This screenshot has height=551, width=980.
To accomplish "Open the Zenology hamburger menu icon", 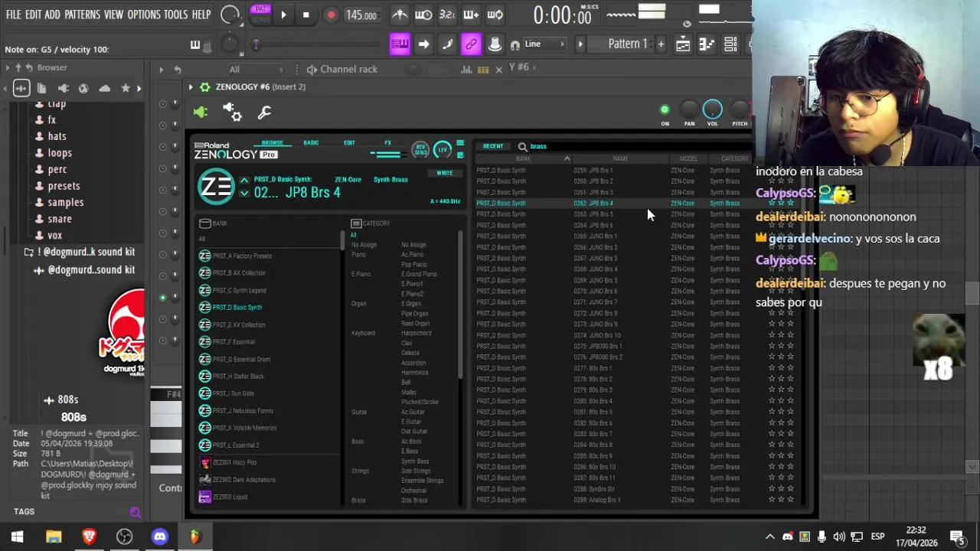I will point(460,144).
